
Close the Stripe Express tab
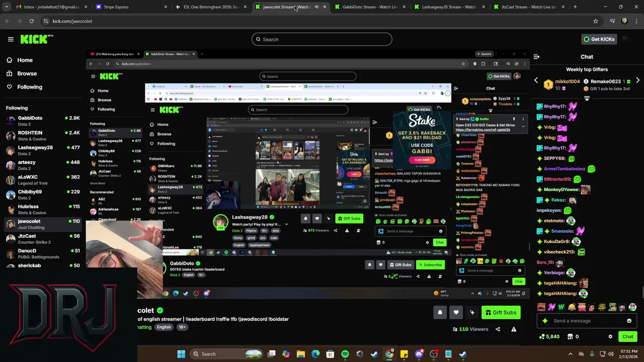pos(166,7)
